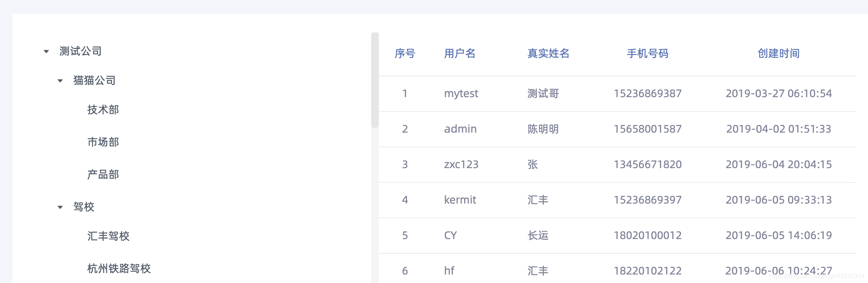Collapse the 猫猫公司 node arrow
The image size is (868, 283).
pos(60,81)
